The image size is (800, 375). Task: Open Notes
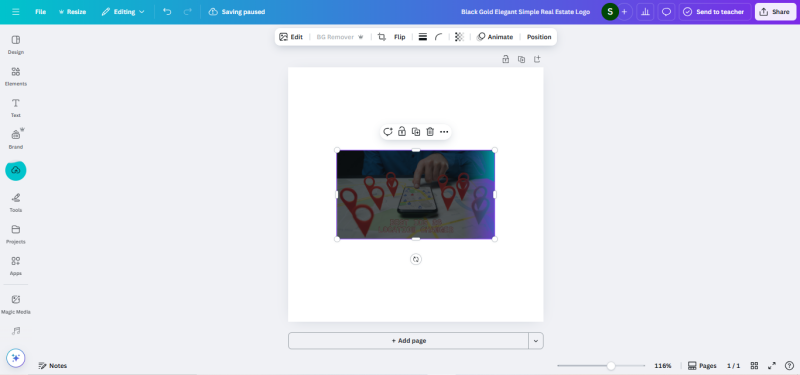(53, 366)
